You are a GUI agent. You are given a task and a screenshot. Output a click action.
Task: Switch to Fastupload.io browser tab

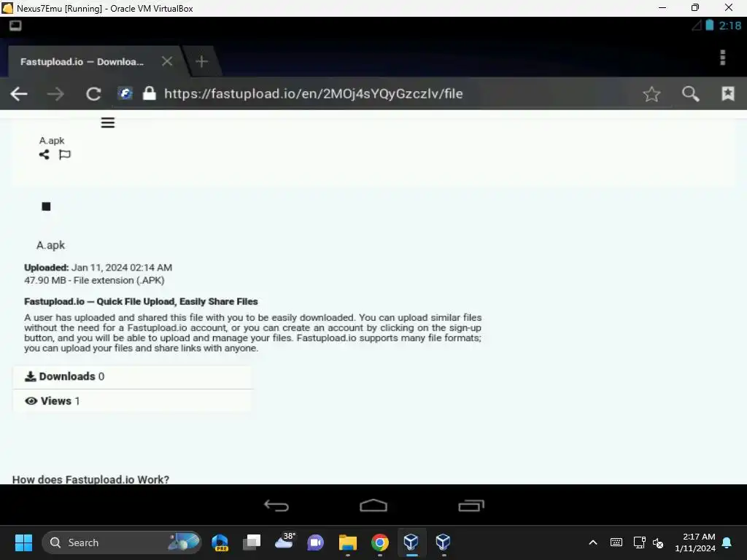pyautogui.click(x=82, y=61)
